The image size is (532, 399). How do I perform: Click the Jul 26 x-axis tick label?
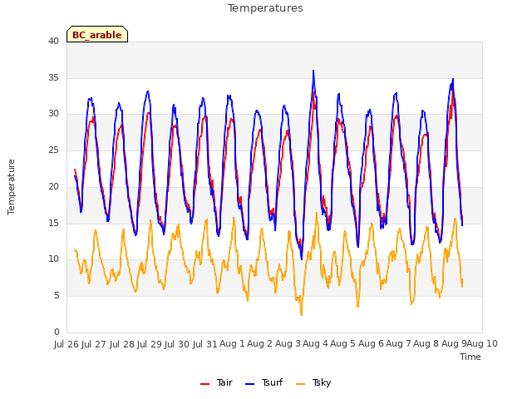click(x=66, y=344)
